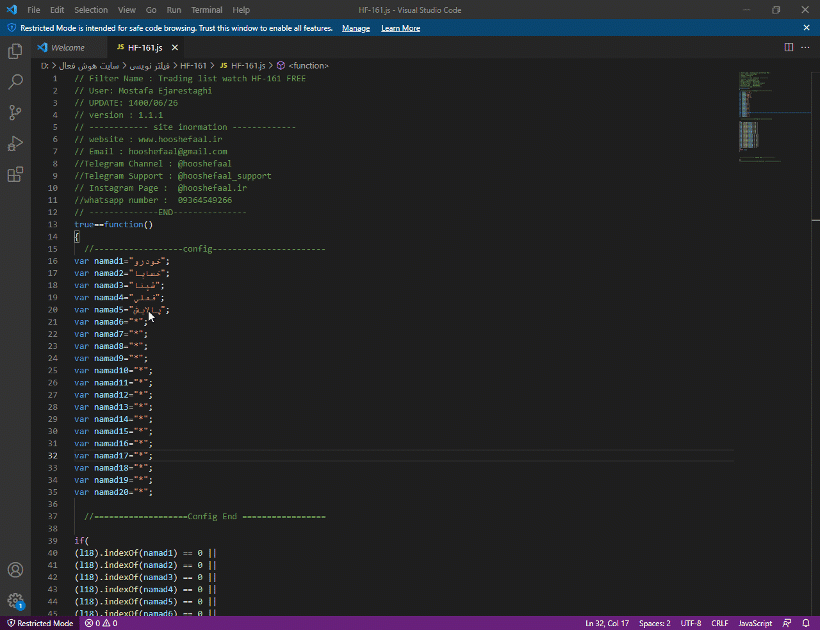Open the Explorer view in activity bar
Image resolution: width=820 pixels, height=630 pixels.
tap(15, 51)
